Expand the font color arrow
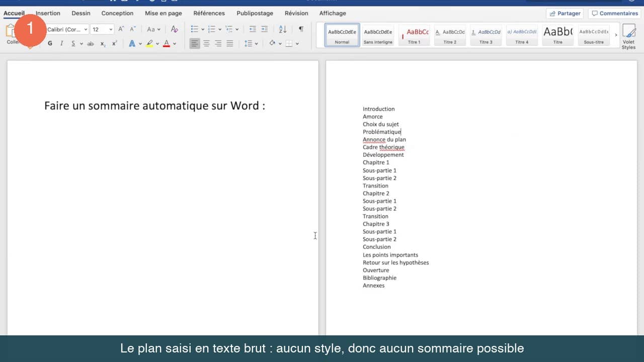The width and height of the screenshot is (644, 362). click(x=175, y=44)
